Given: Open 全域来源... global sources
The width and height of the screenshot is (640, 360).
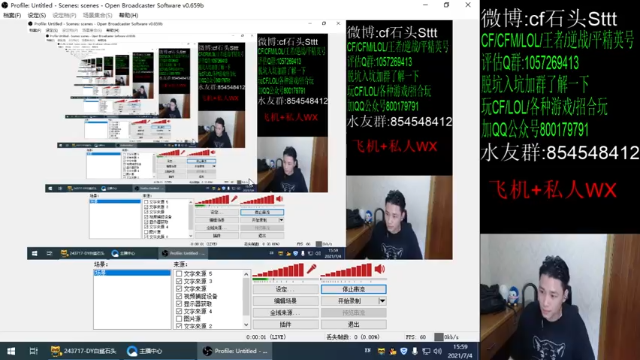Looking at the screenshot, I should pos(285,313).
